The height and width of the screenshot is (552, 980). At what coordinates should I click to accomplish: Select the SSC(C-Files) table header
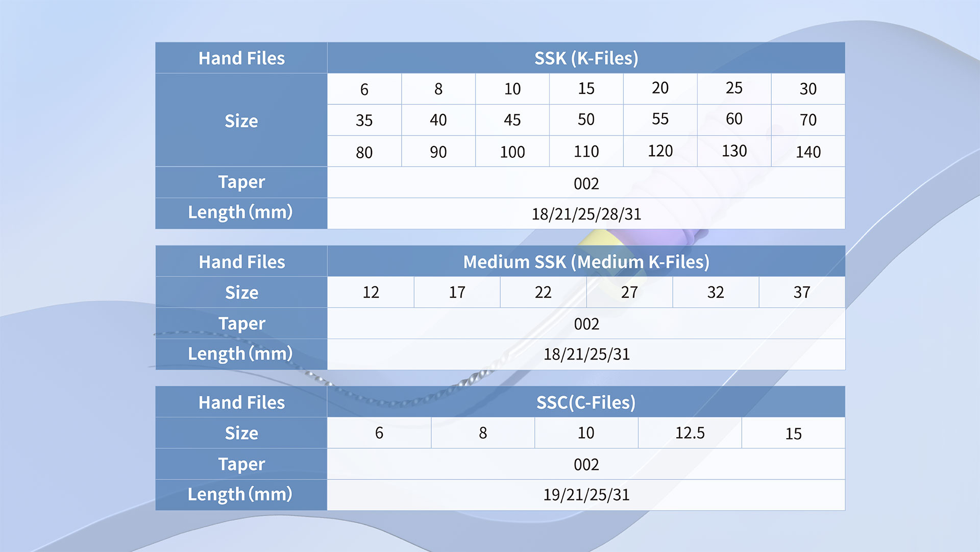point(586,402)
